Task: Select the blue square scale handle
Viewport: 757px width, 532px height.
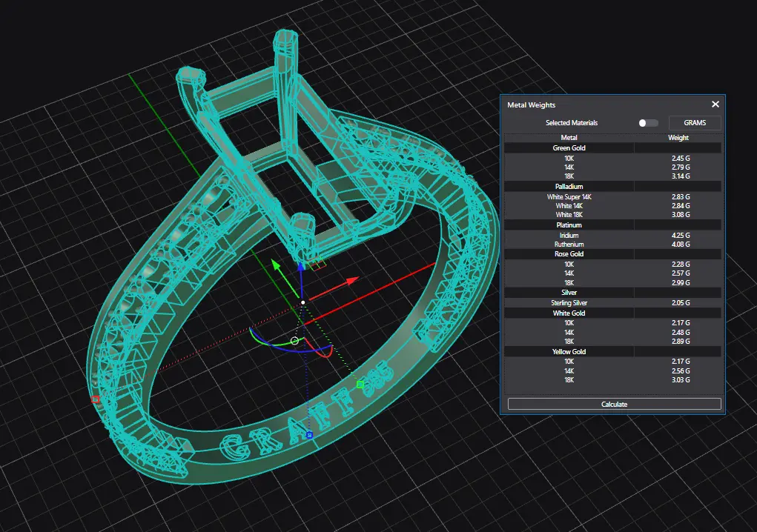Action: click(x=310, y=435)
